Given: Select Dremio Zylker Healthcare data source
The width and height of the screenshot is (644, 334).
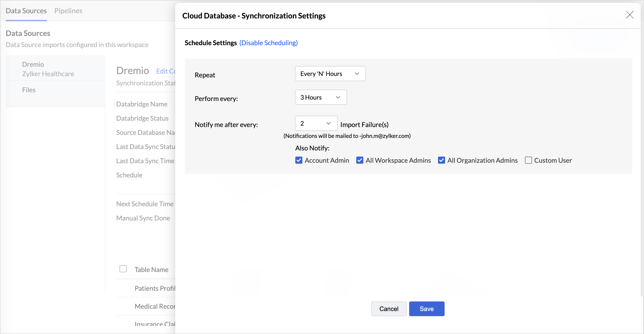Looking at the screenshot, I should 48,69.
